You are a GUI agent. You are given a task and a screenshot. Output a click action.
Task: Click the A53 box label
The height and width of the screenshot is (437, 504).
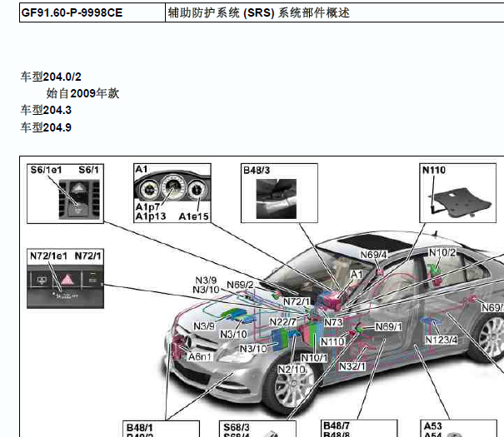(432, 426)
